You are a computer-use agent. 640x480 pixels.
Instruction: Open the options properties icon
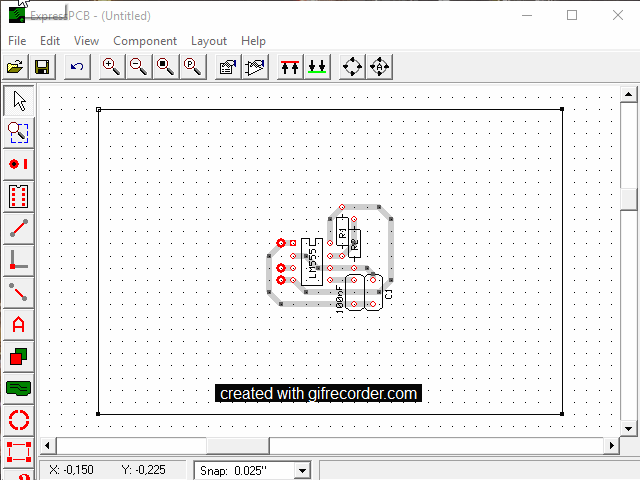pyautogui.click(x=228, y=67)
